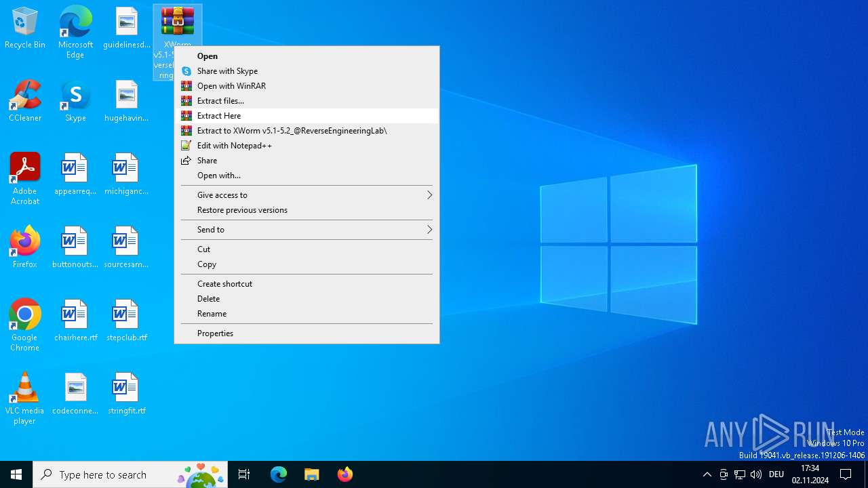Choose Copy in the context menu

307,264
